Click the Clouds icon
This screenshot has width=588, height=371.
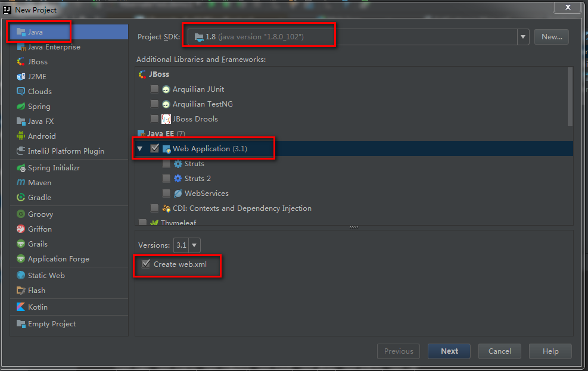click(21, 92)
